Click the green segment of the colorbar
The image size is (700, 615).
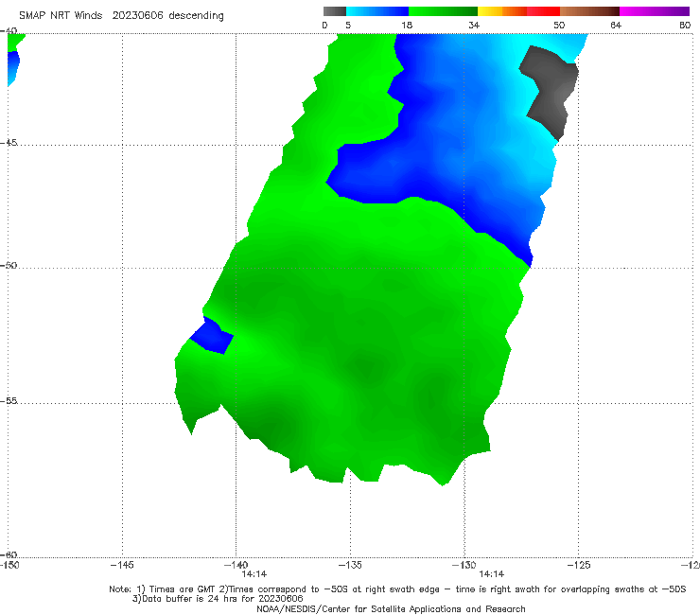443,11
